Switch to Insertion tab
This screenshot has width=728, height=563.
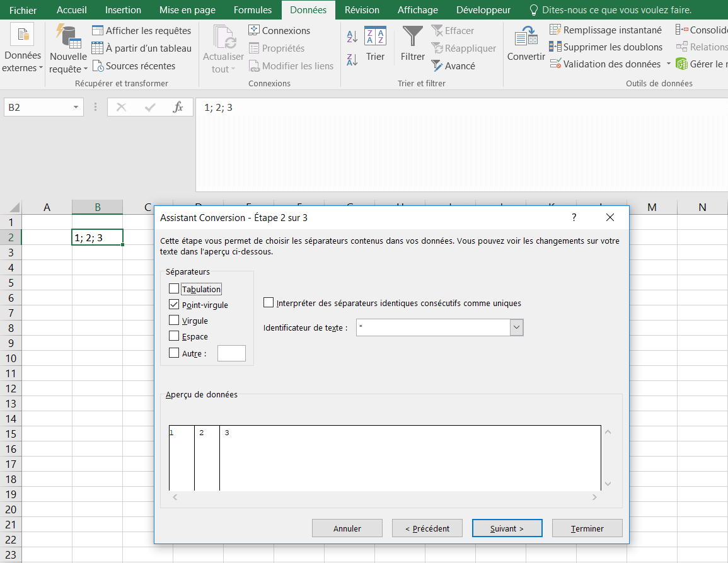(x=123, y=9)
